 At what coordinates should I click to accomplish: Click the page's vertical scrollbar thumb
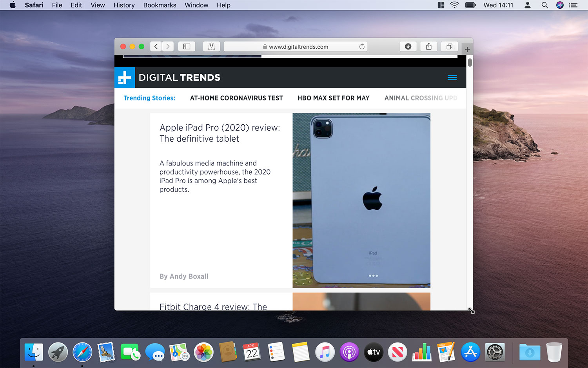coord(470,63)
